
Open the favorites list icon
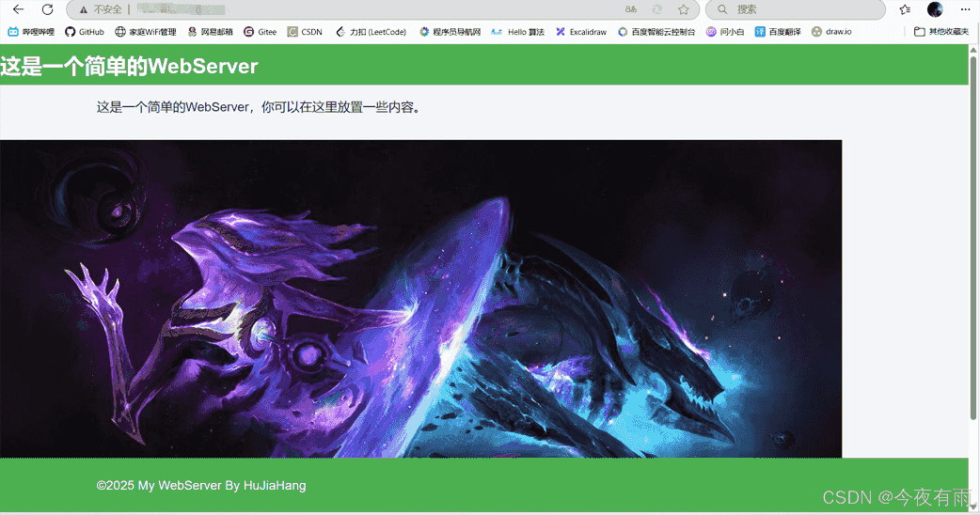coord(905,9)
